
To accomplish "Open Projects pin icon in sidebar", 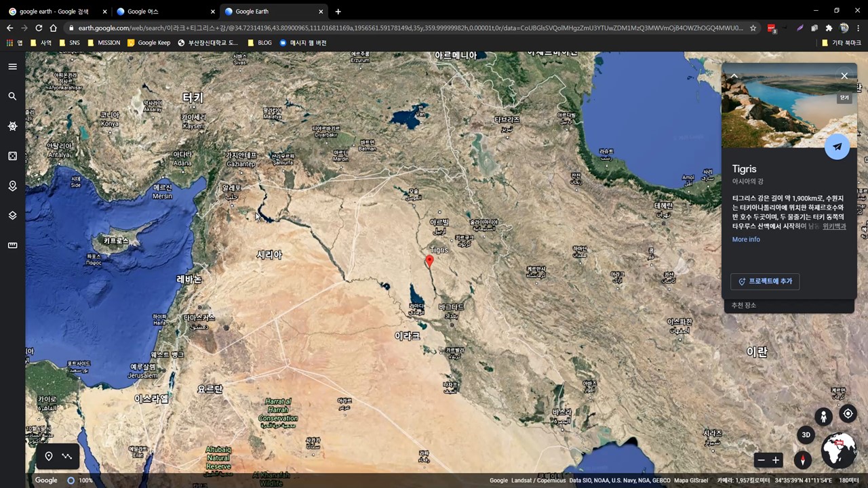I will coord(12,186).
